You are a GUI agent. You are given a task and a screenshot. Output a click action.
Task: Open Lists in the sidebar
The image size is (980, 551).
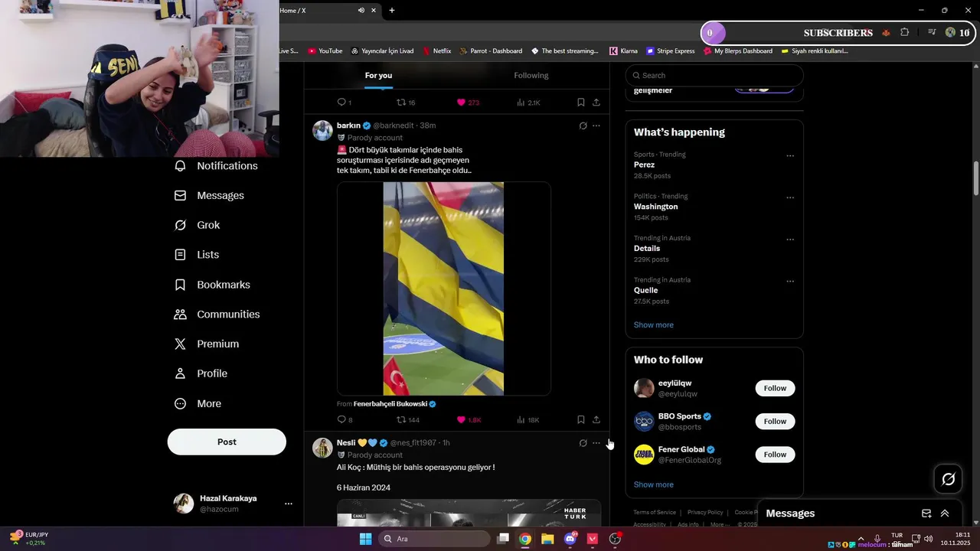pyautogui.click(x=197, y=255)
